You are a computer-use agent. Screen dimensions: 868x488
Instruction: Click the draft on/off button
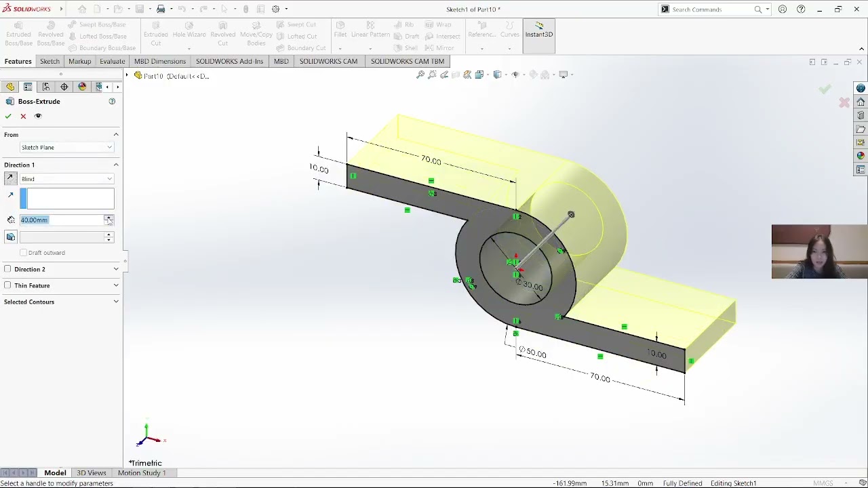10,237
